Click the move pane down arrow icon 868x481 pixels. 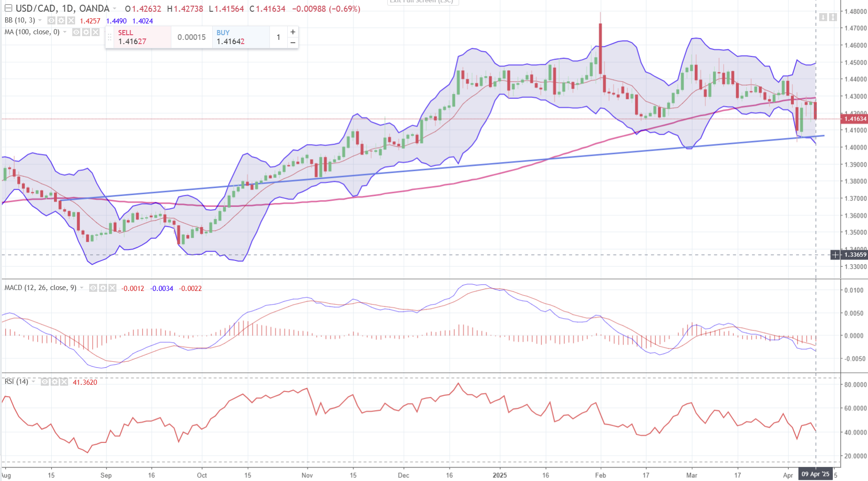coord(823,17)
